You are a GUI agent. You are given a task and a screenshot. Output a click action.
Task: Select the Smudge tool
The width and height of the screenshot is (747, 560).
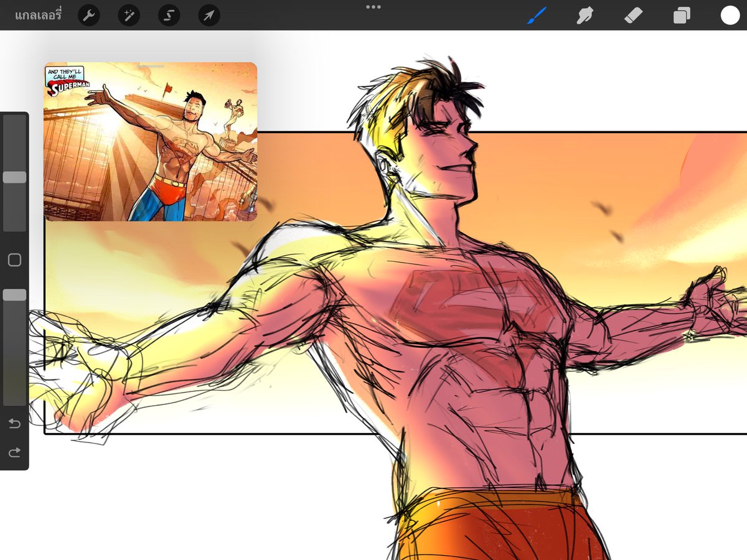(585, 16)
